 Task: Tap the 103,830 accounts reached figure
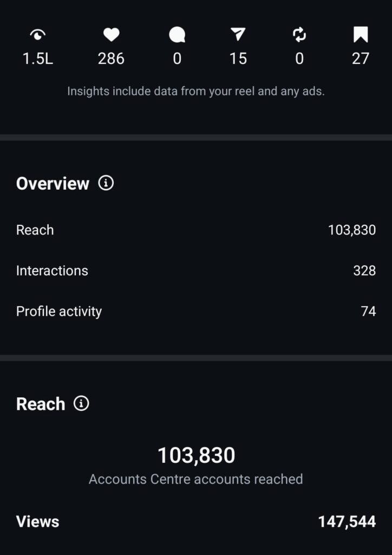196,455
